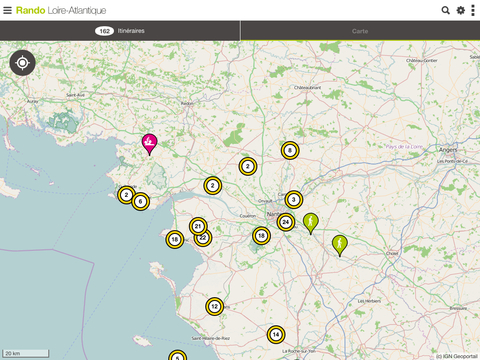
Task: Click the IGN Geoportail attribution
Action: (x=456, y=356)
